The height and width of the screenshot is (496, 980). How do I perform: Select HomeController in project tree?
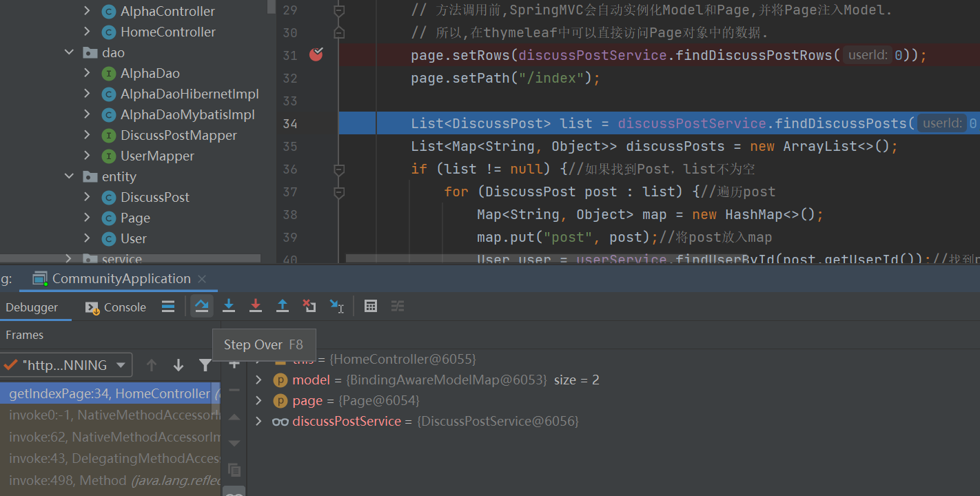(x=168, y=32)
